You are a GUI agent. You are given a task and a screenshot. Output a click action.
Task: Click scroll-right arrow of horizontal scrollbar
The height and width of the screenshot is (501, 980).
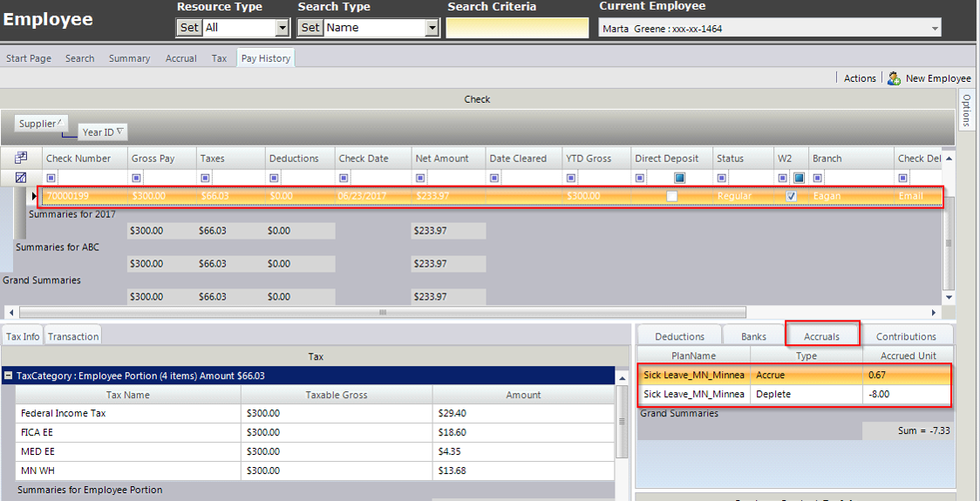934,312
